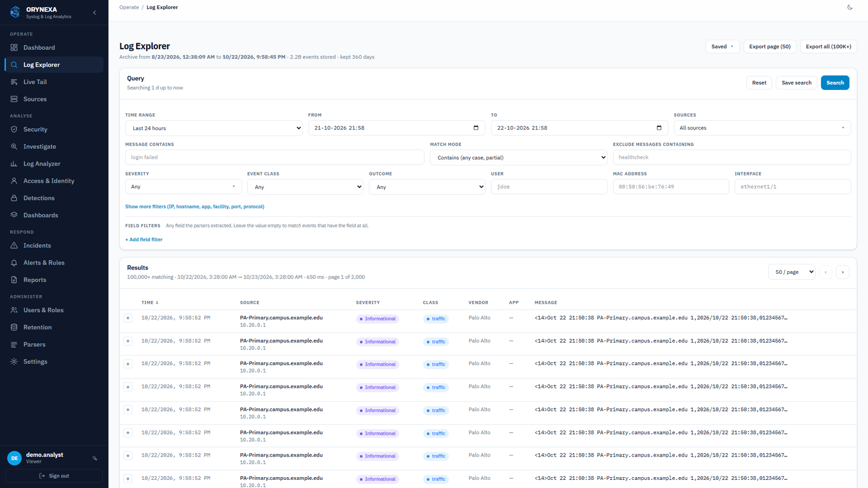This screenshot has width=868, height=488.
Task: Open the Outcome dropdown
Action: coord(427,187)
